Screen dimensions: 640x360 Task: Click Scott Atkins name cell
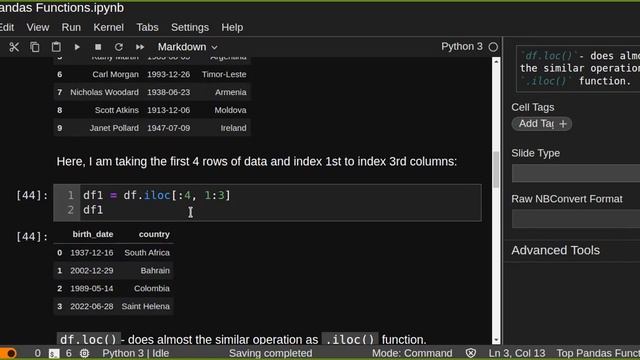(116, 110)
